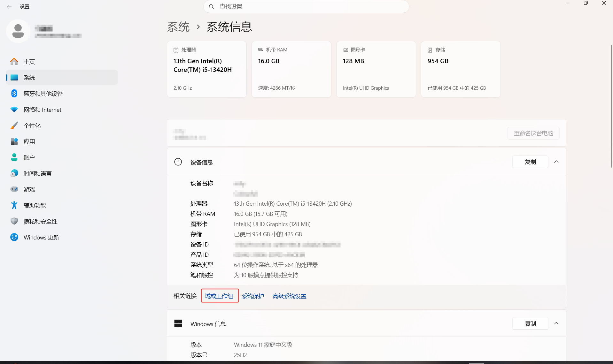This screenshot has width=613, height=364.
Task: Click the search magnifier icon
Action: tap(212, 7)
